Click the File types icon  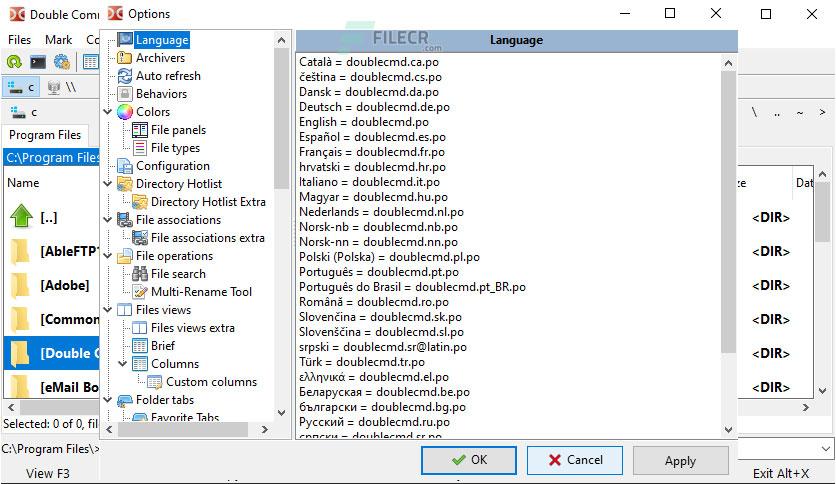140,148
